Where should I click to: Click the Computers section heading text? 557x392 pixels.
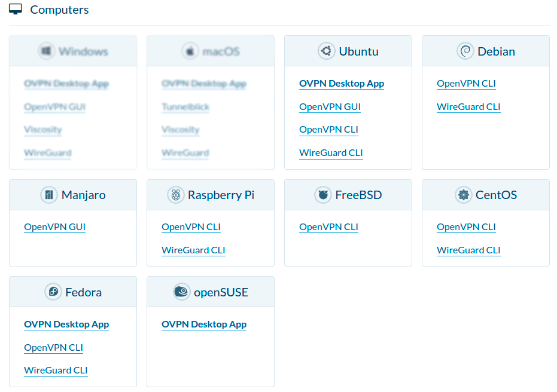coord(59,10)
